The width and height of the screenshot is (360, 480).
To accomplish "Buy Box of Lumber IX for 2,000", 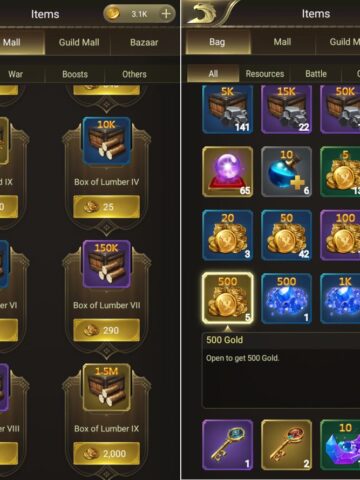I will click(107, 454).
